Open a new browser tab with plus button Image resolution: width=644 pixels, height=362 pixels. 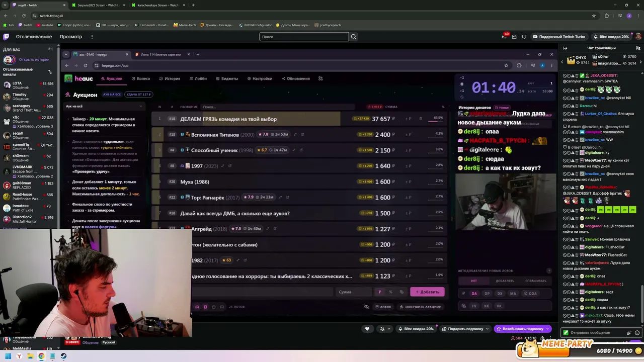point(193,5)
